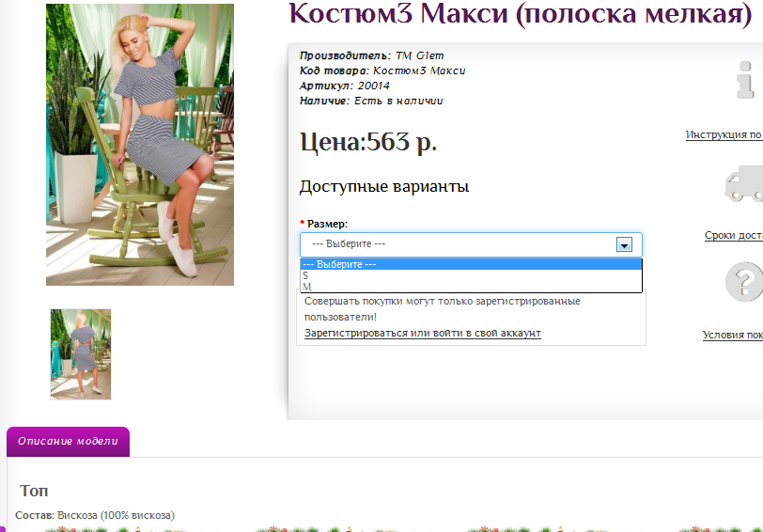This screenshot has width=763, height=532.
Task: Click the question mark icon
Action: point(743,282)
